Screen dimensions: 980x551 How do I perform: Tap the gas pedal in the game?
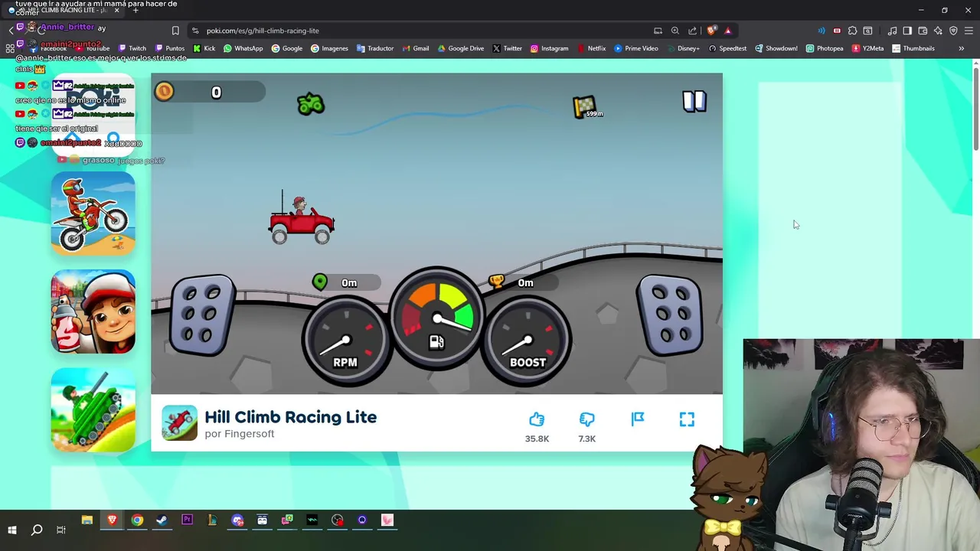pos(670,316)
